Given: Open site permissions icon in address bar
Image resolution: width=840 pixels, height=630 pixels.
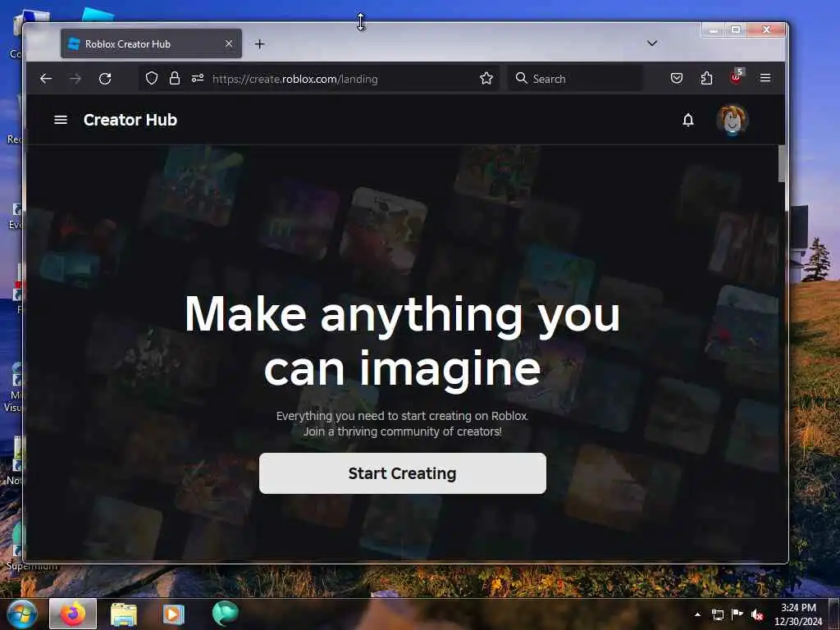Looking at the screenshot, I should tap(198, 78).
